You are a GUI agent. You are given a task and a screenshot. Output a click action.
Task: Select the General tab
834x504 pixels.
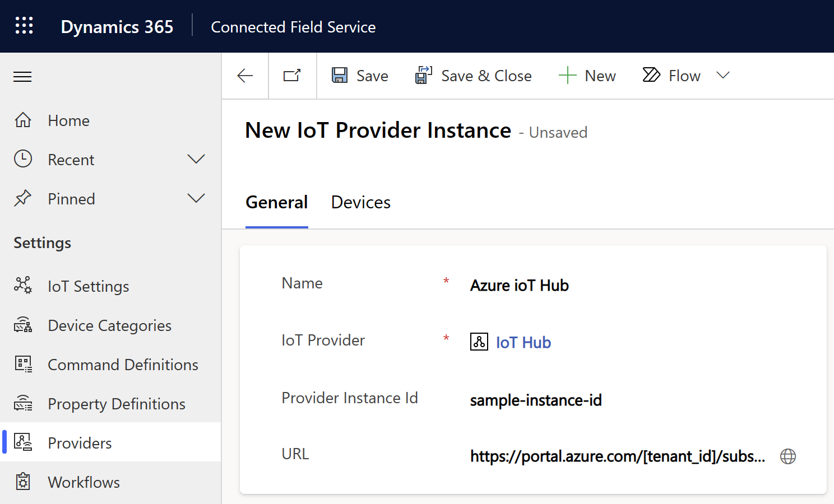point(276,202)
